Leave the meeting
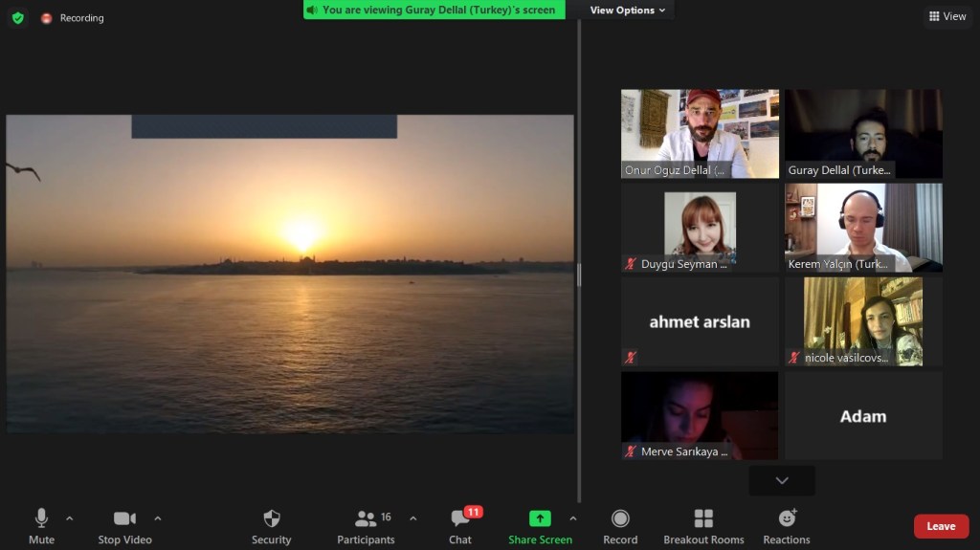The width and height of the screenshot is (980, 550). pos(941,526)
